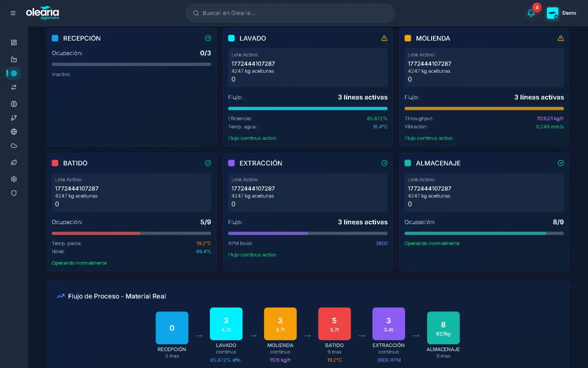Select the factory icon in the sidebar

tap(13, 59)
